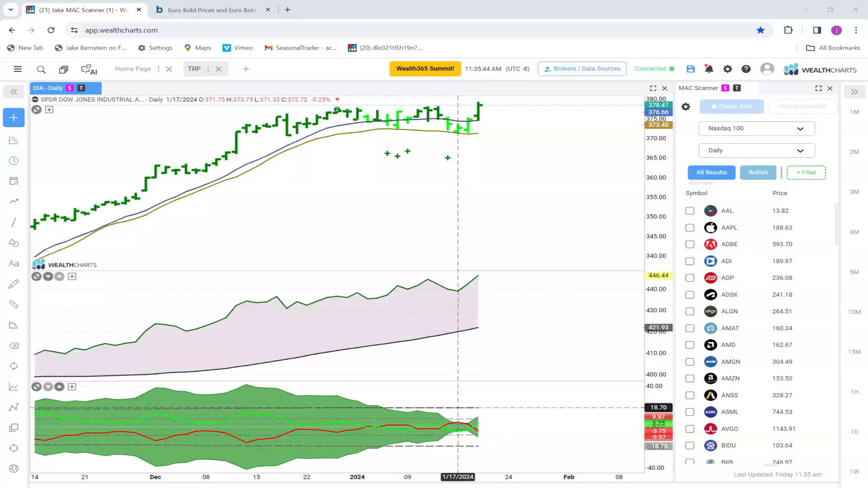Add indicator to the main price pane
Screen dimensions: 868x488
click(49, 109)
